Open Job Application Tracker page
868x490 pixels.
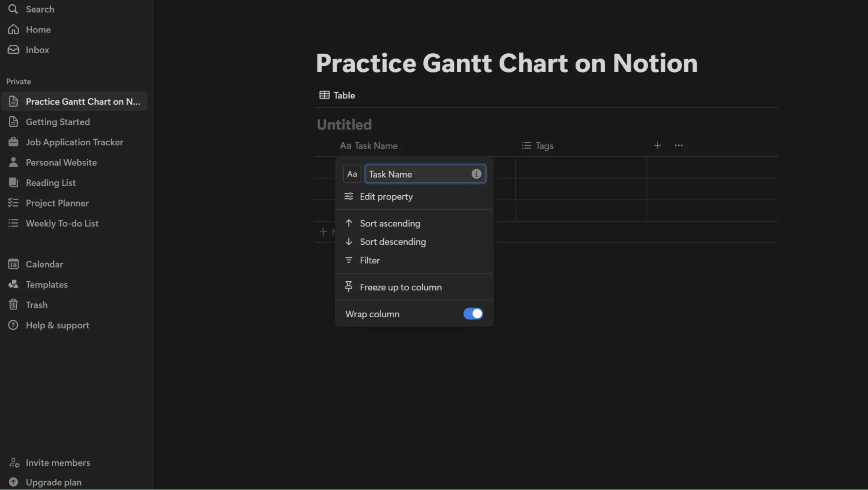click(x=74, y=142)
